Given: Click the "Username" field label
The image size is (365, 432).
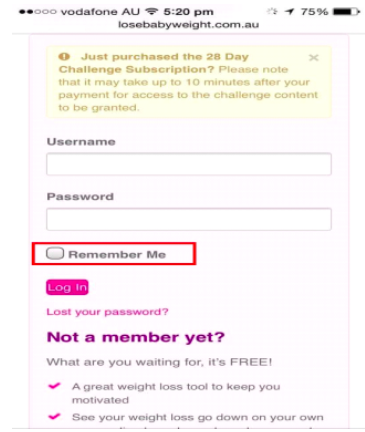Looking at the screenshot, I should 81,142.
